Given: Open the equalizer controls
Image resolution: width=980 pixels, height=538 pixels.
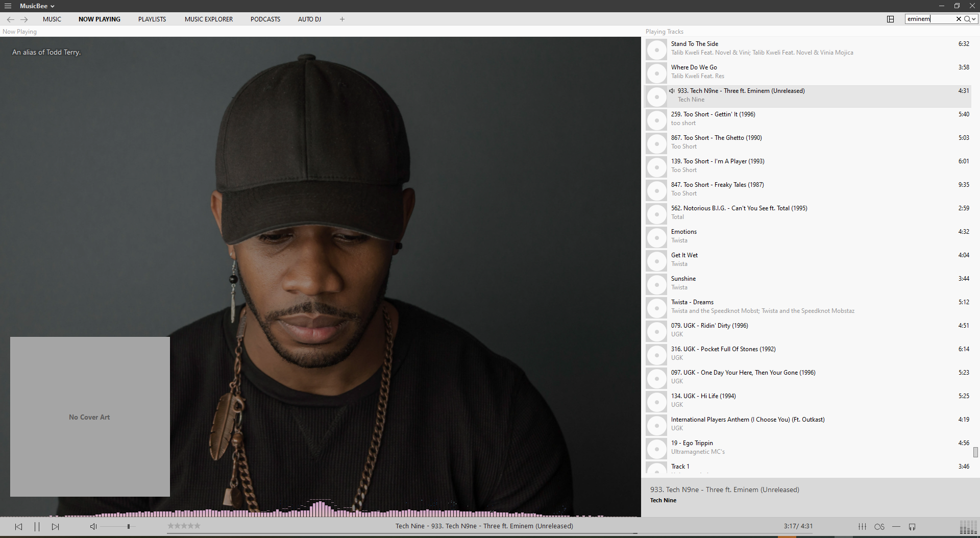Looking at the screenshot, I should [x=862, y=526].
